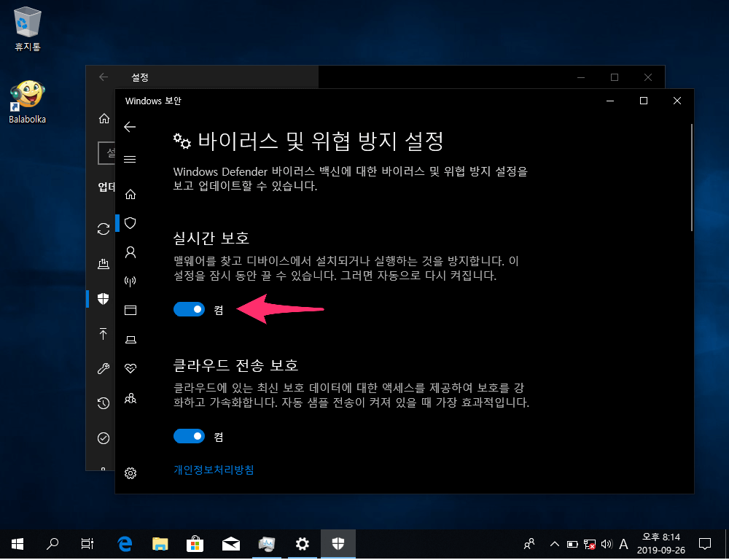Select Windows security shield in 설정 sidebar

[104, 299]
